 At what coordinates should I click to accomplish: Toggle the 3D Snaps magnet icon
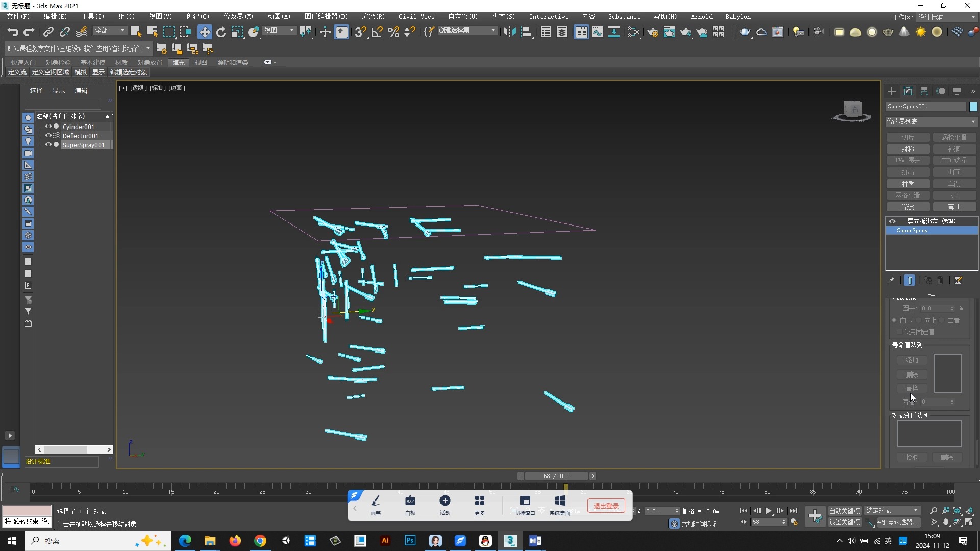361,32
